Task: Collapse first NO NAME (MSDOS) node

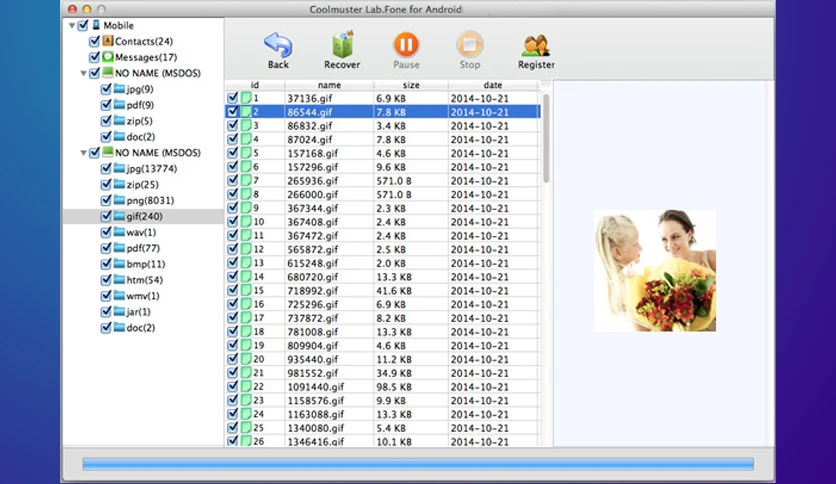Action: pyautogui.click(x=84, y=73)
